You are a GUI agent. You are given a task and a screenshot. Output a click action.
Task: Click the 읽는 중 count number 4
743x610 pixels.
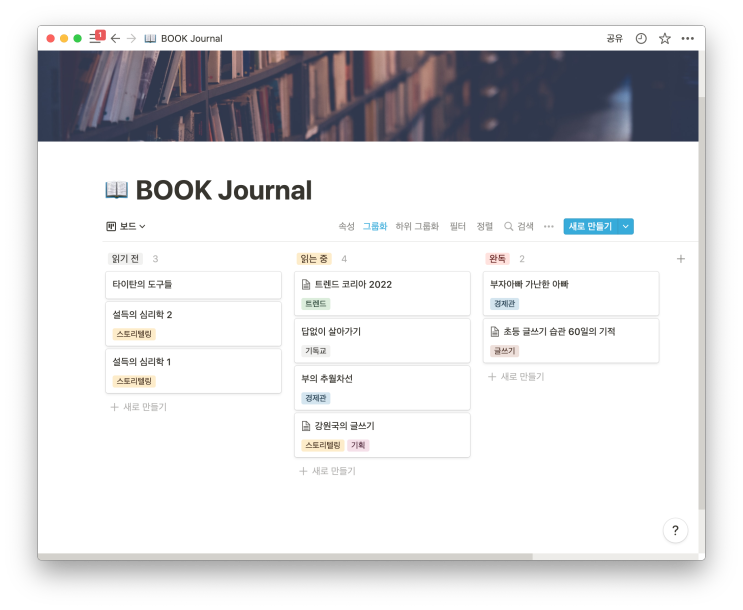pyautogui.click(x=344, y=259)
